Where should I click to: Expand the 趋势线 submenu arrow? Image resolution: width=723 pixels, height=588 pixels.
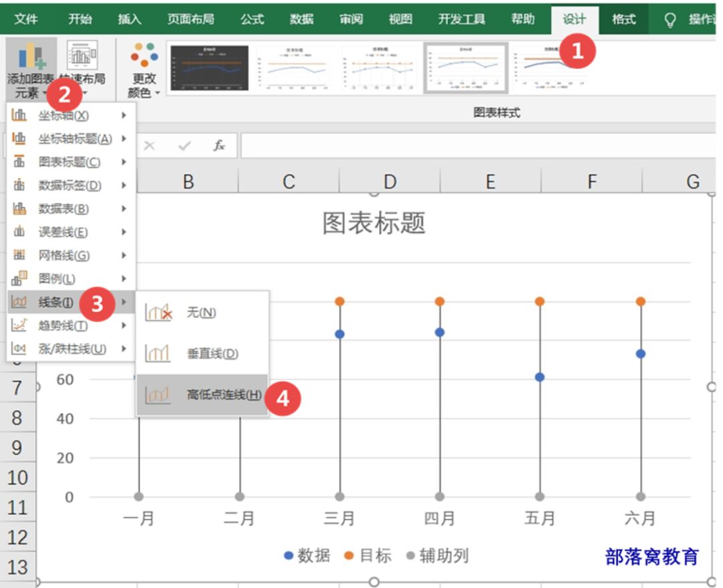pyautogui.click(x=124, y=325)
